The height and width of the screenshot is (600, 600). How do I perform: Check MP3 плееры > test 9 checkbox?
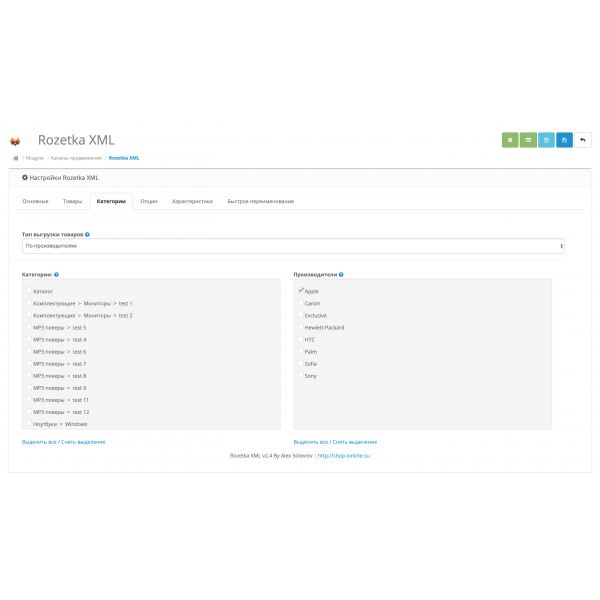29,387
